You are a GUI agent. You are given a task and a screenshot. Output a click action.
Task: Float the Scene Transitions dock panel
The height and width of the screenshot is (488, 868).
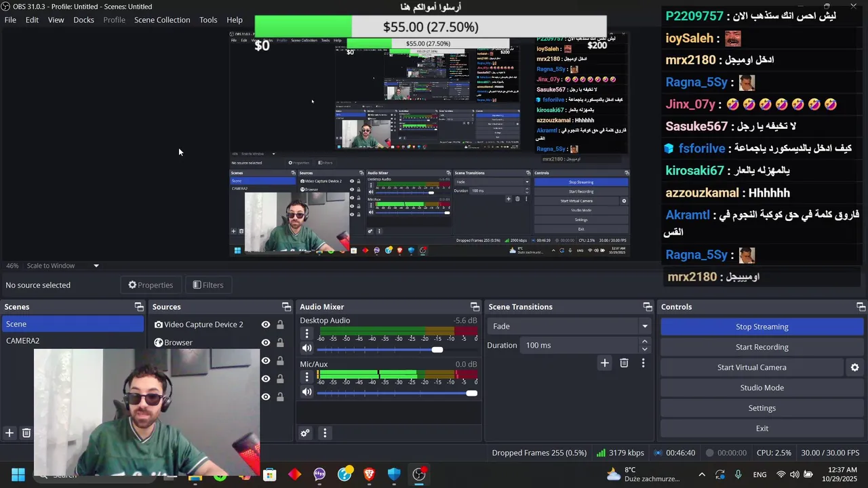[648, 307]
